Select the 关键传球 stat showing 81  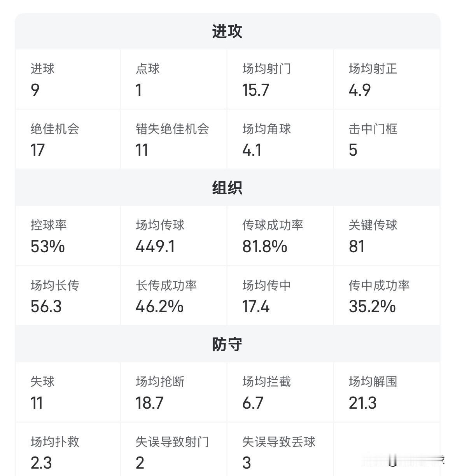(x=387, y=236)
